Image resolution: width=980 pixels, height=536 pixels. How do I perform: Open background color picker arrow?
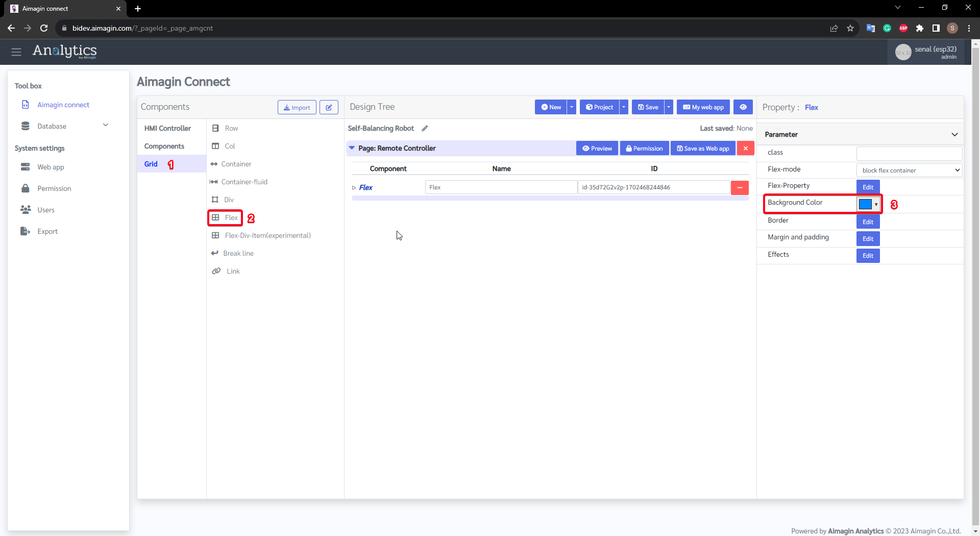876,204
